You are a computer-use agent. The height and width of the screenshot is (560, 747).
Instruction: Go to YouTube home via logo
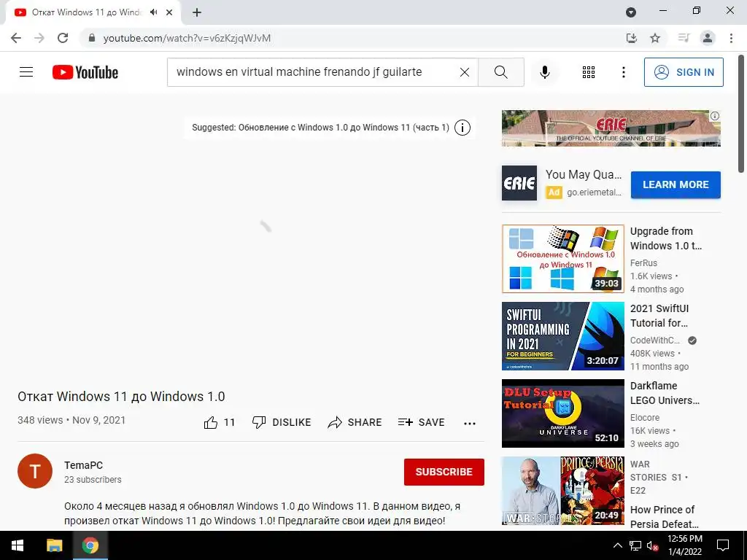(85, 72)
